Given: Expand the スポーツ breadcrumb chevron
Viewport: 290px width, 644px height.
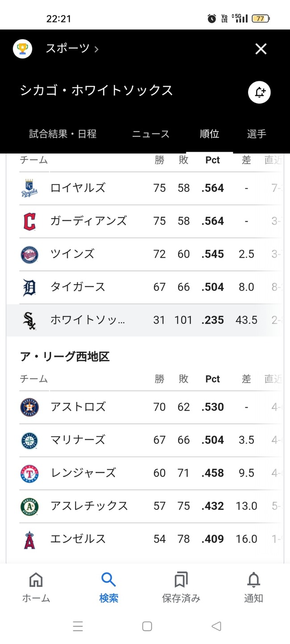Looking at the screenshot, I should tap(96, 49).
